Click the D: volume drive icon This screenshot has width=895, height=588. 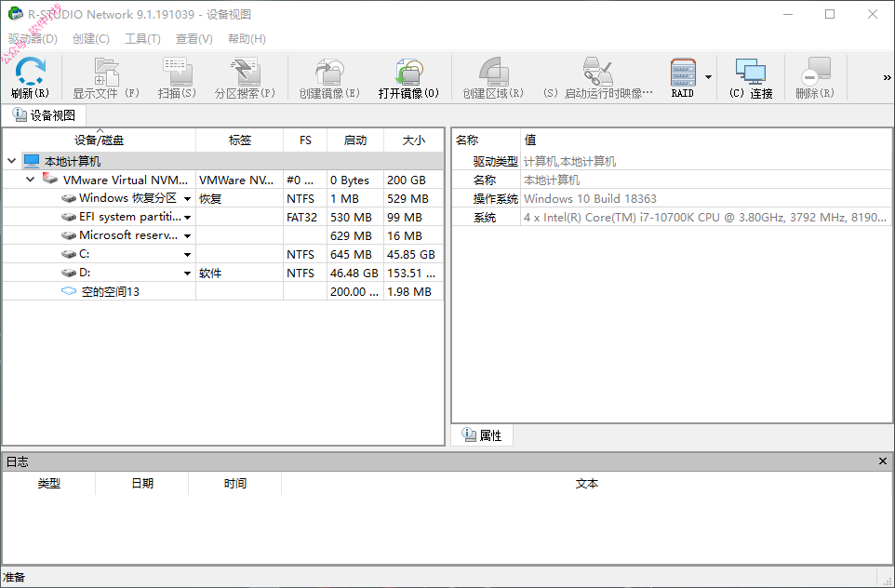(69, 273)
